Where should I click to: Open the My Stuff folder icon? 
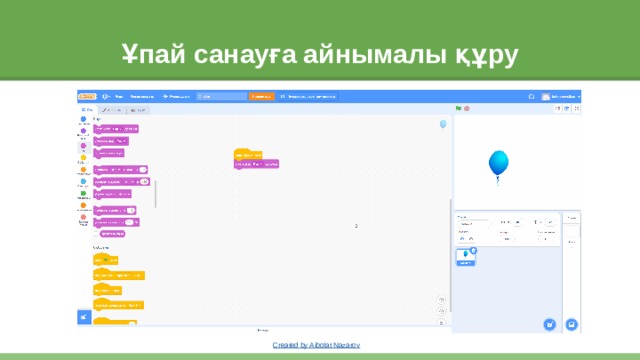click(x=531, y=96)
